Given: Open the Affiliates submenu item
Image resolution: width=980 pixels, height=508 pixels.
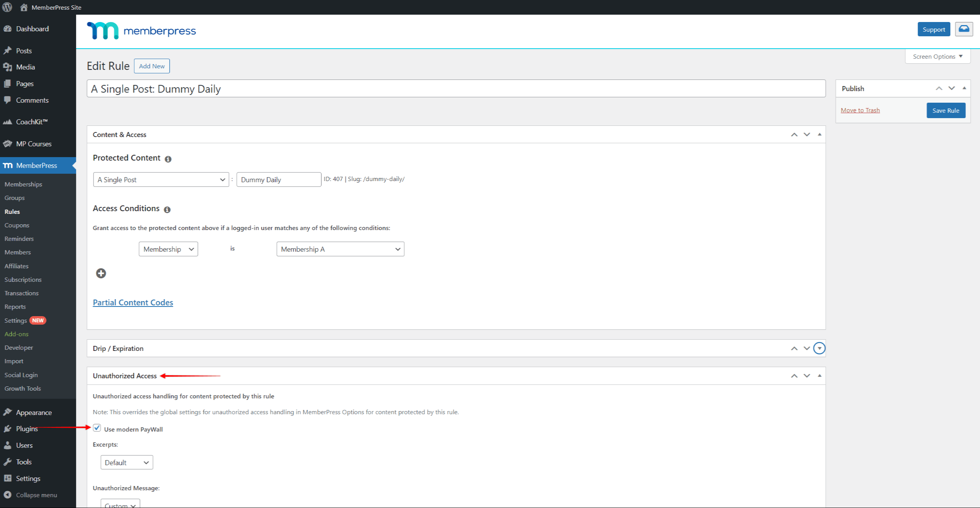Looking at the screenshot, I should coord(17,266).
